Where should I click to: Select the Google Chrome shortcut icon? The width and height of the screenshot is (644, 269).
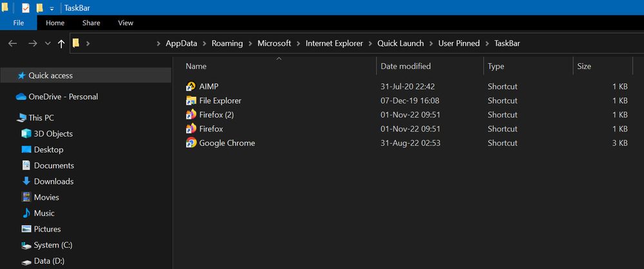tap(191, 143)
